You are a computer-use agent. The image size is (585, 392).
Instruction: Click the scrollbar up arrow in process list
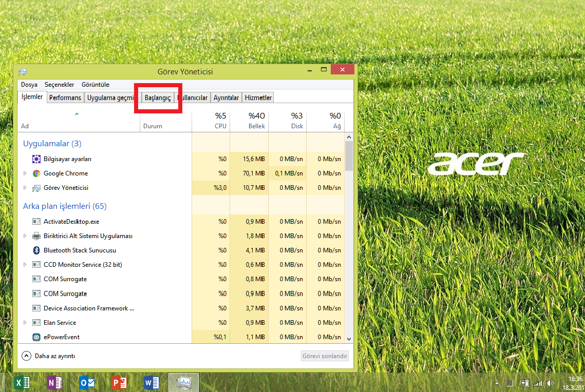click(x=349, y=137)
